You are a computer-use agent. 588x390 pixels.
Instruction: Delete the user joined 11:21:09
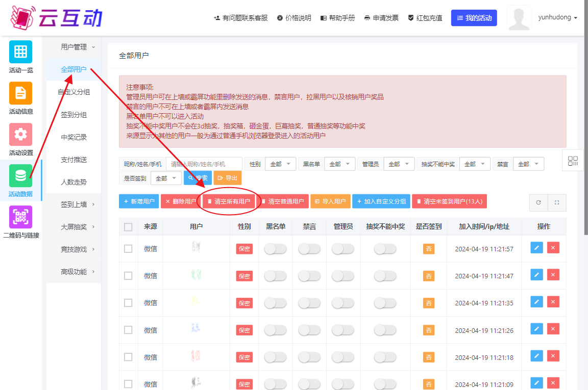pyautogui.click(x=553, y=382)
